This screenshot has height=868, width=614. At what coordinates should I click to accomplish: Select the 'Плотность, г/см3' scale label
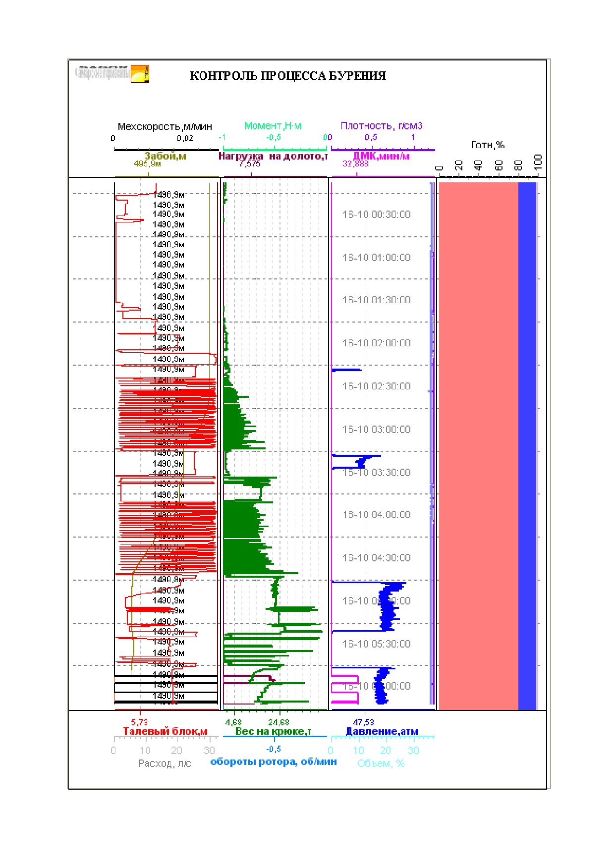click(x=382, y=126)
